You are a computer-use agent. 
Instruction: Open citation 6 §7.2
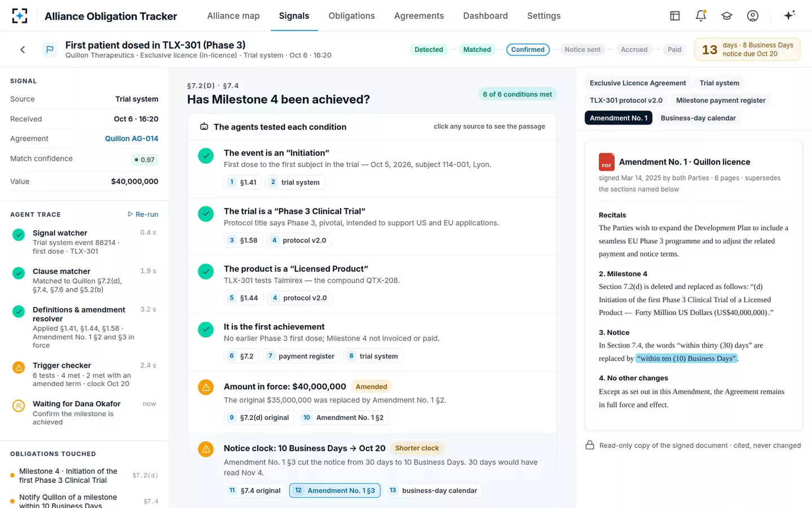pyautogui.click(x=241, y=356)
